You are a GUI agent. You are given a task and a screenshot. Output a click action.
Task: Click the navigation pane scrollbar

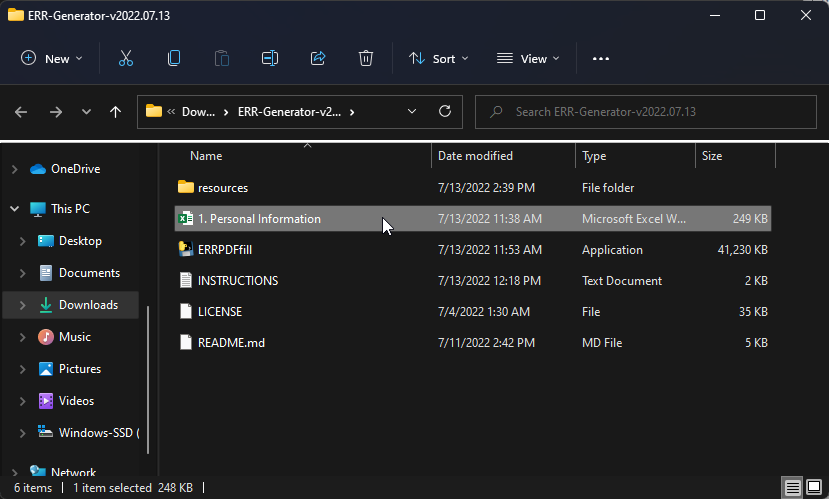click(148, 380)
